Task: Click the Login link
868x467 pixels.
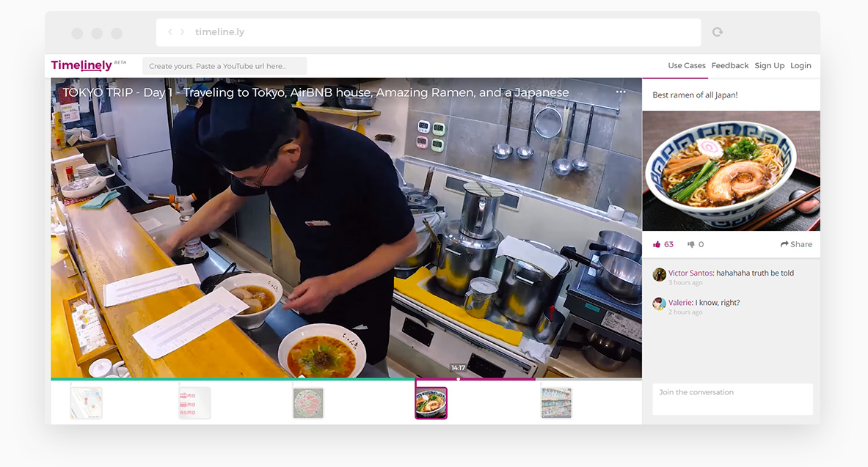Action: pos(800,66)
